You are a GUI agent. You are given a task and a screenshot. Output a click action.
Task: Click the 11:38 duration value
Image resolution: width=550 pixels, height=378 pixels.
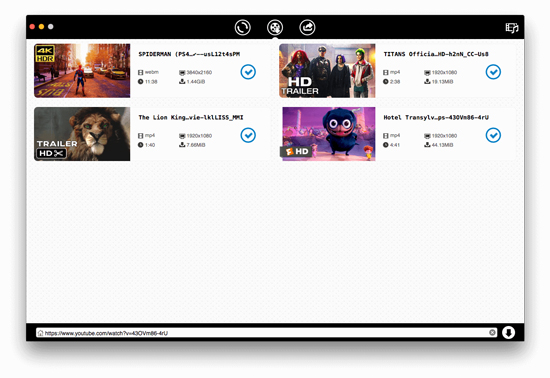pos(151,82)
